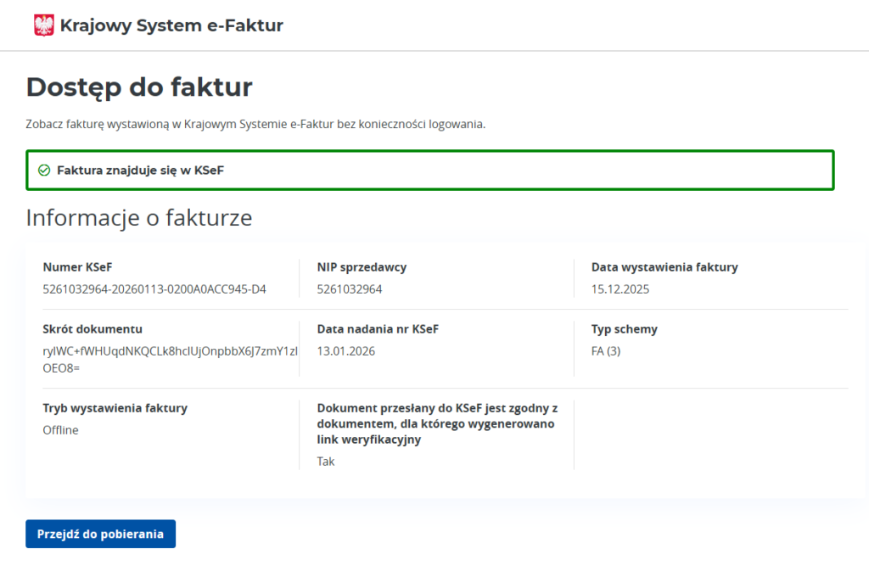Click the Skrót dokumentu field label
The width and height of the screenshot is (869, 588).
tap(93, 329)
